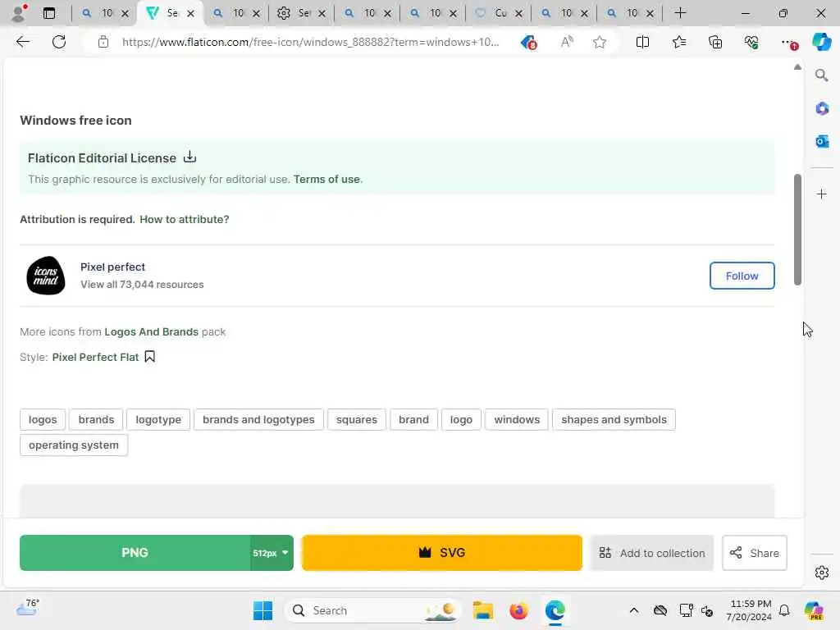This screenshot has height=630, width=840.
Task: Open sidebar settings gear
Action: point(822,573)
